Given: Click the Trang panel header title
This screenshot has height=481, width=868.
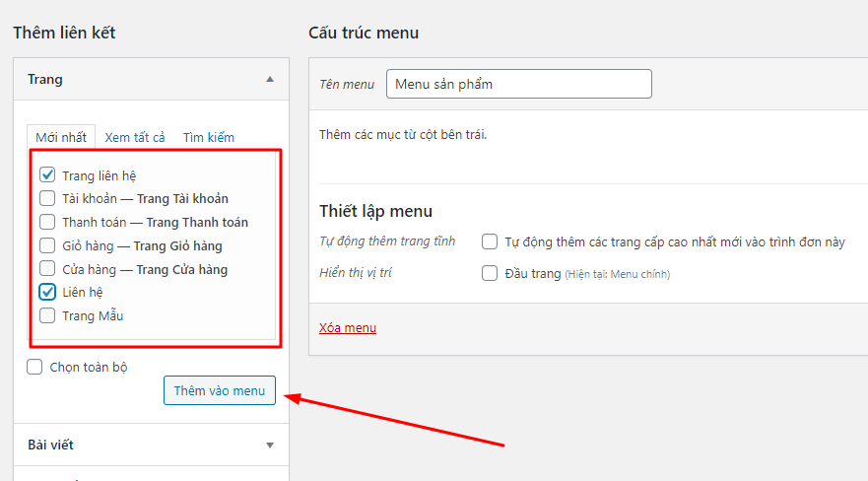Looking at the screenshot, I should (x=45, y=79).
